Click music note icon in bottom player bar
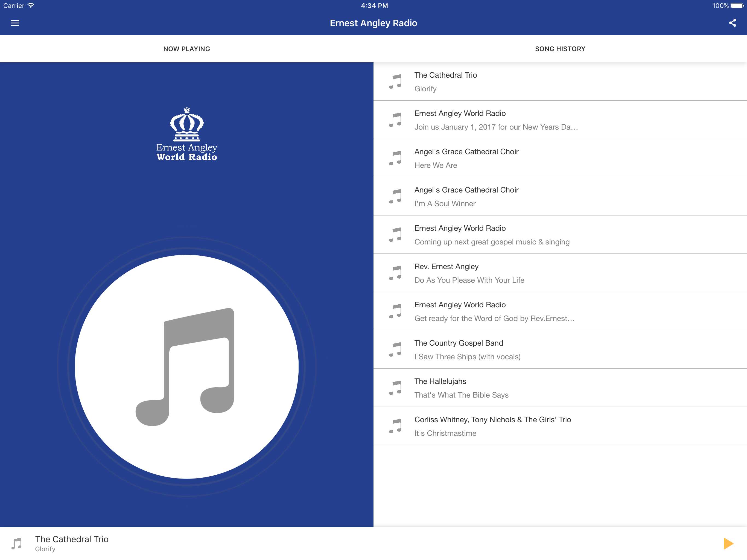747x560 pixels. (16, 544)
